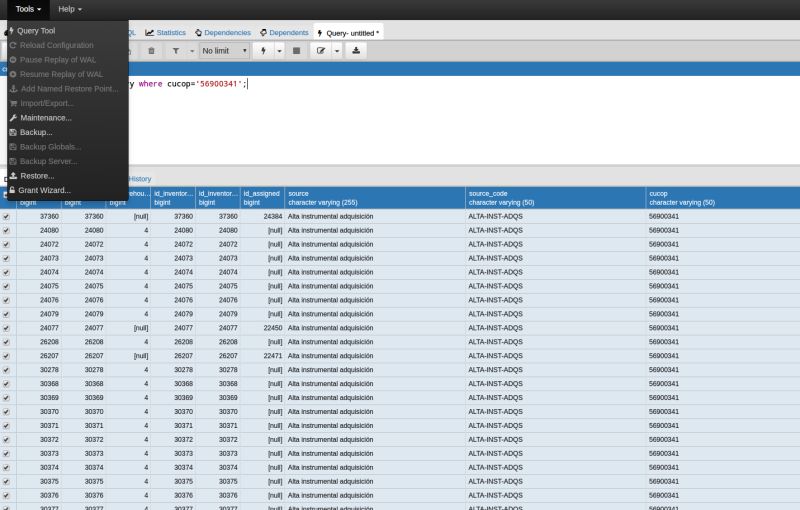The image size is (800, 510).
Task: Select Backup... in Tools menu
Action: pos(67,132)
